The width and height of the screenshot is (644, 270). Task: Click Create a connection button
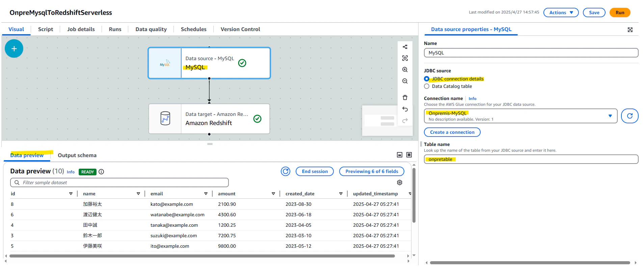pos(452,132)
